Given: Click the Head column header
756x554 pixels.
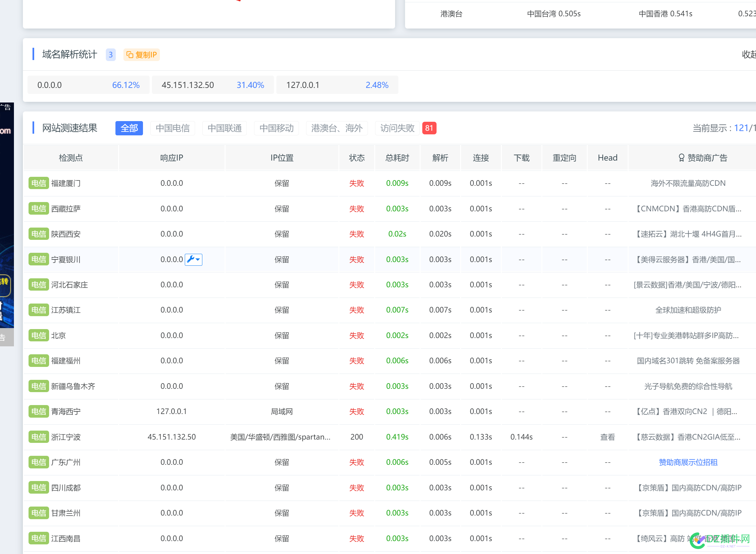Looking at the screenshot, I should point(607,158).
